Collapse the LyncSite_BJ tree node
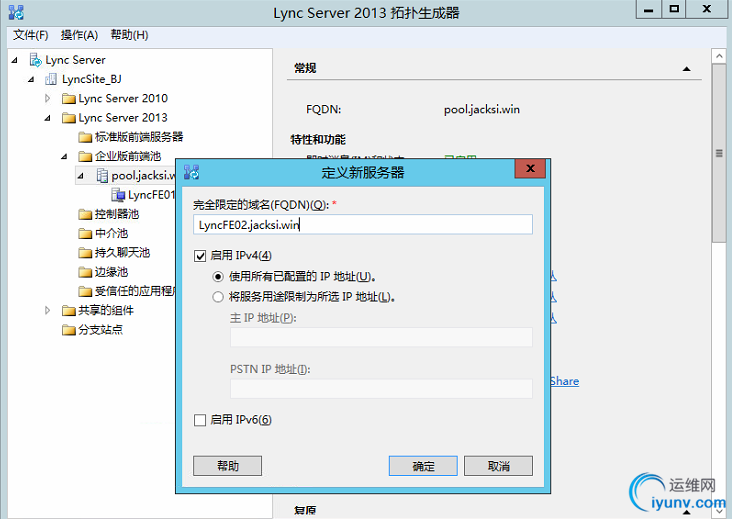The height and width of the screenshot is (519, 732). (x=31, y=79)
